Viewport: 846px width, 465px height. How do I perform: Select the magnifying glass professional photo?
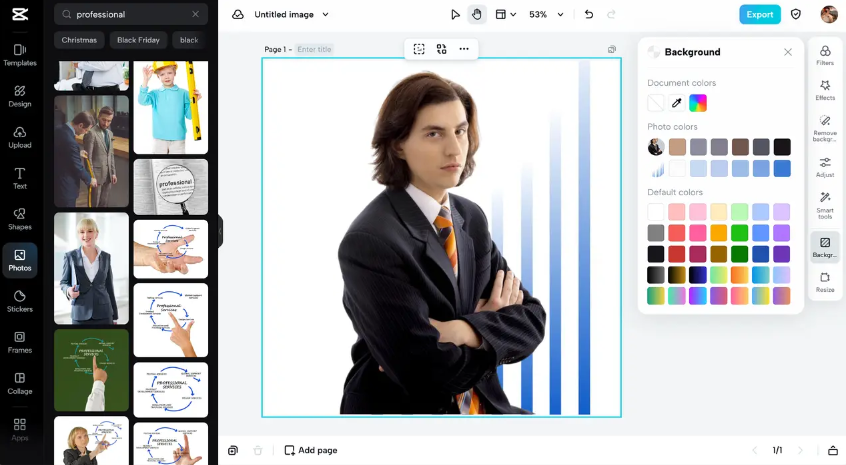170,187
